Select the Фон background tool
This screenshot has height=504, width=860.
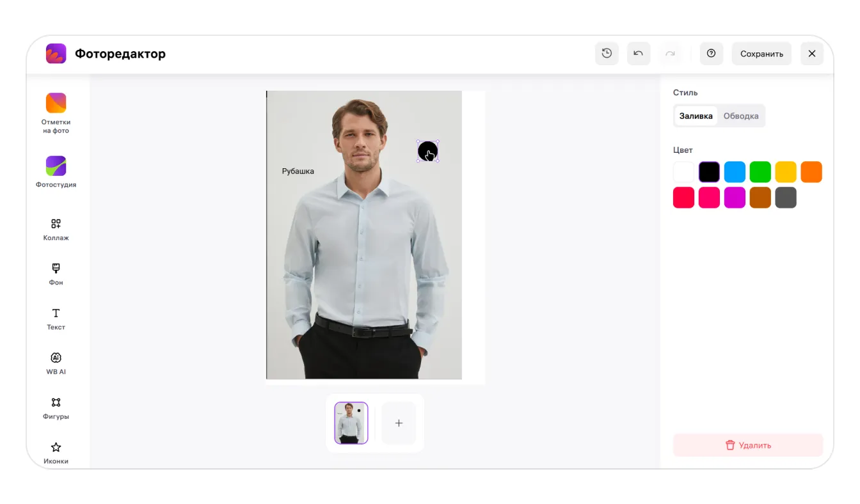point(56,274)
